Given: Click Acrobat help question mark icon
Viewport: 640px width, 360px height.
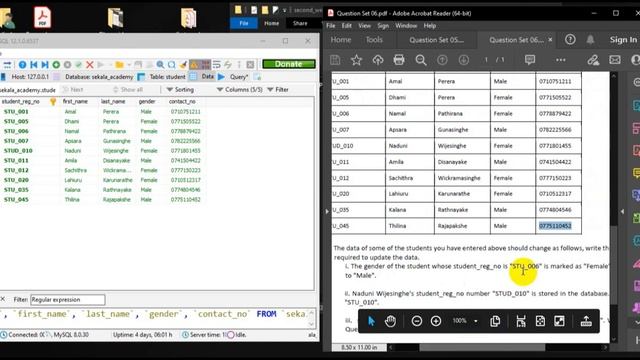Looking at the screenshot, I should (570, 40).
